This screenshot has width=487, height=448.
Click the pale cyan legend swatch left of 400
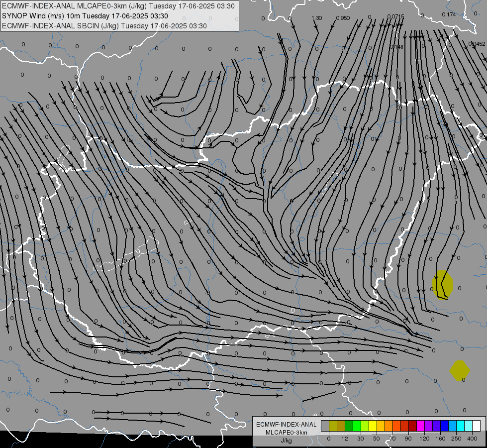tap(469, 426)
